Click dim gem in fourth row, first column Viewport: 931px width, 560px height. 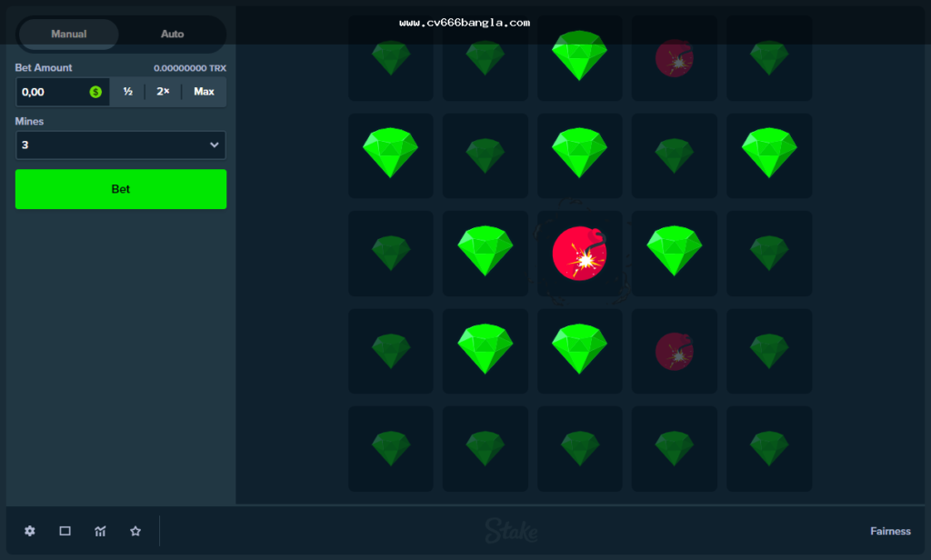pyautogui.click(x=391, y=351)
